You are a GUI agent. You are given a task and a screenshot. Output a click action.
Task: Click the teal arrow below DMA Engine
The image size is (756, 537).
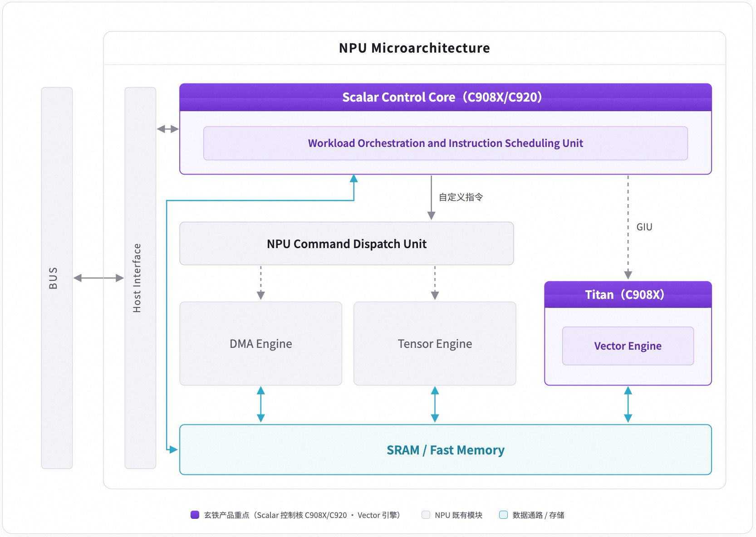coord(260,404)
